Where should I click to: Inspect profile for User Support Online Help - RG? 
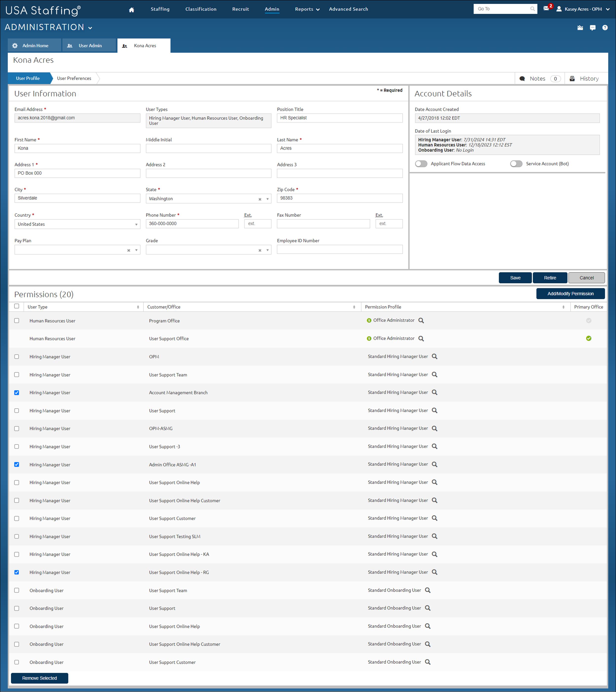click(x=434, y=572)
